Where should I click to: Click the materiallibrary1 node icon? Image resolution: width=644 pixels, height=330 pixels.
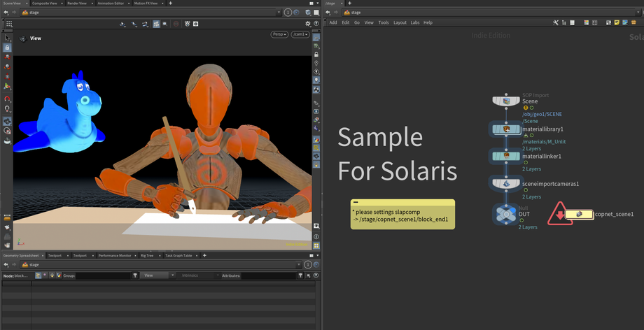click(x=506, y=129)
